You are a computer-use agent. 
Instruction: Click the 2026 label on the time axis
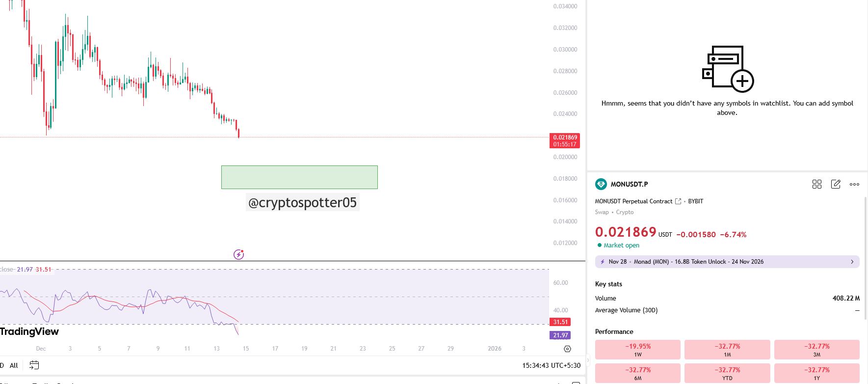coord(495,349)
